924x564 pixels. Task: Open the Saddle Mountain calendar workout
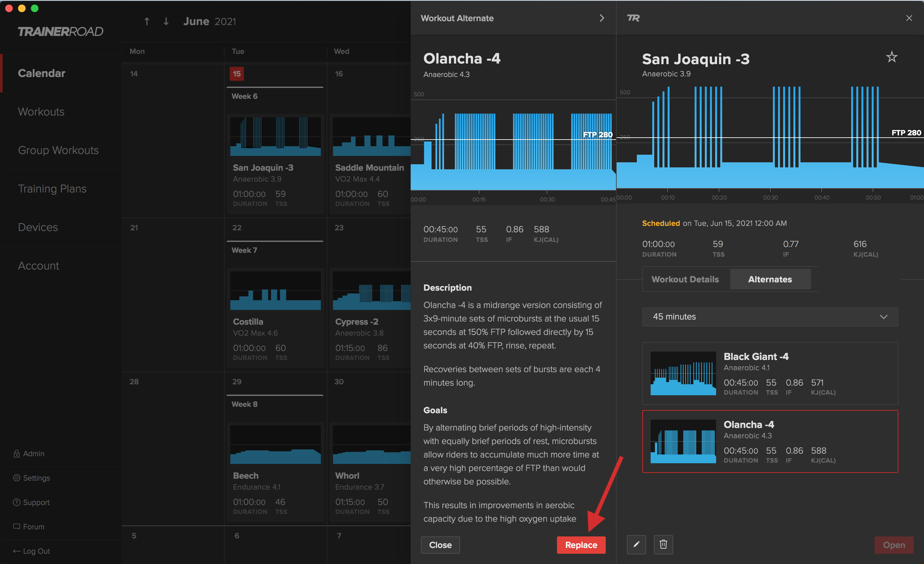click(371, 164)
